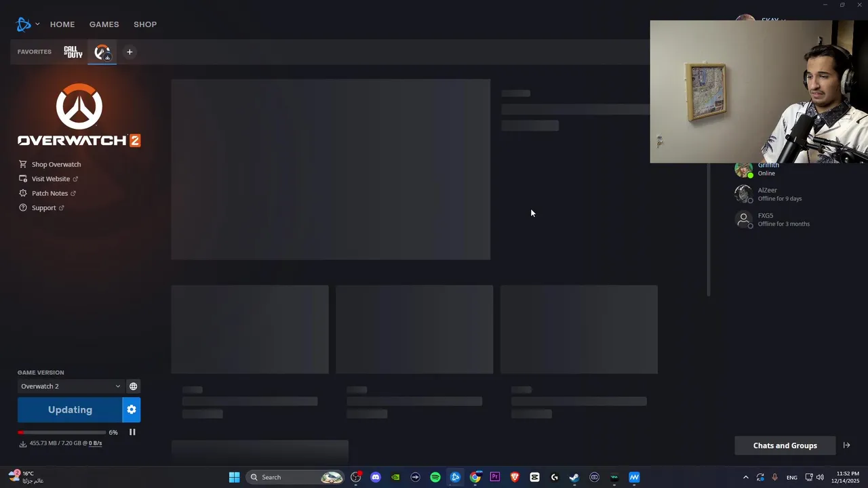The image size is (868, 488).
Task: Go to the SHOP tab
Action: click(145, 24)
